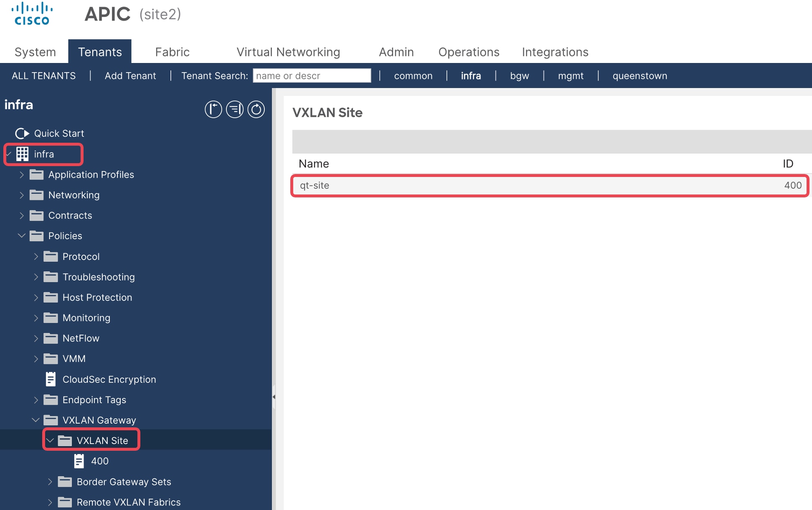
Task: Click the Remote VXLAN Fabrics folder icon
Action: tap(65, 502)
